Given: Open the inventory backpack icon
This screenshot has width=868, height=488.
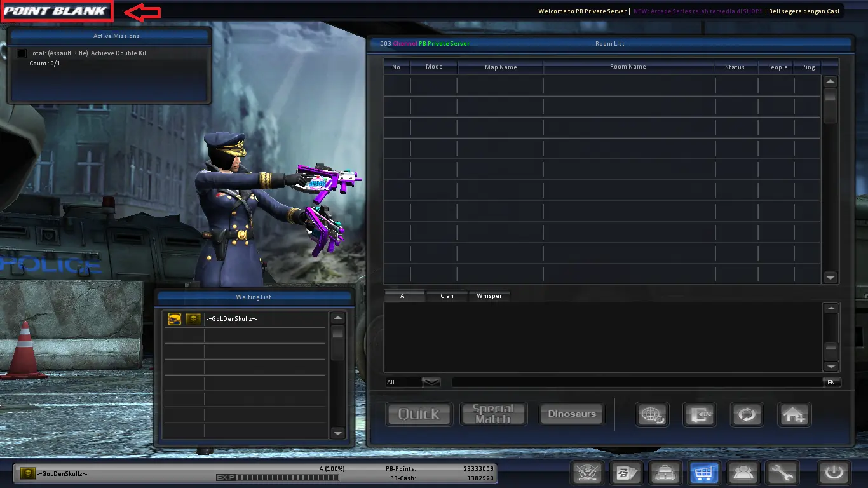Looking at the screenshot, I should 665,473.
